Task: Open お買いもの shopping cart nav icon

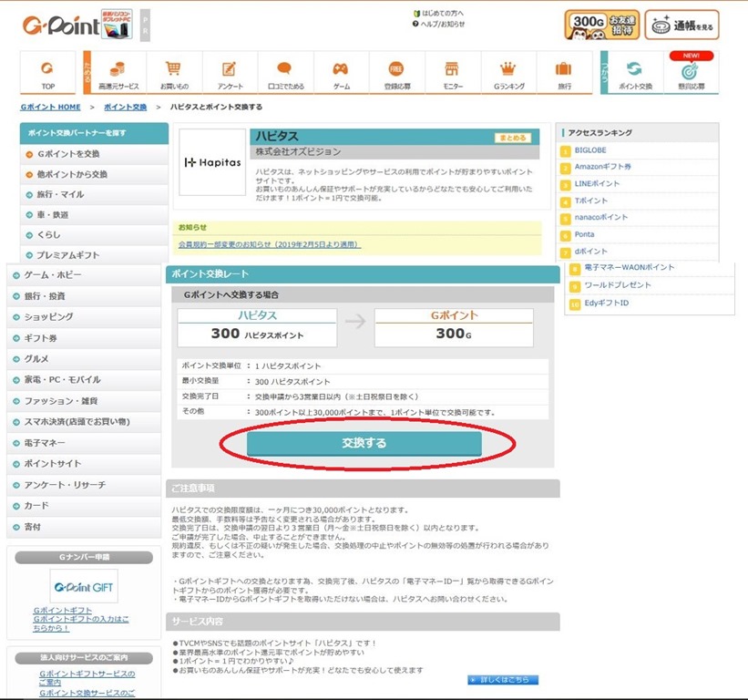Action: point(174,73)
